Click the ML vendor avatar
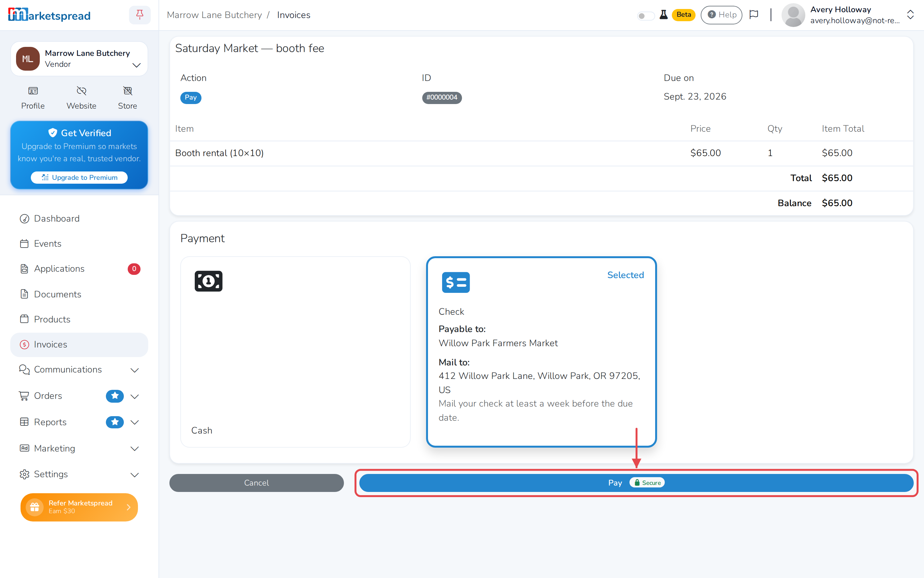The image size is (924, 578). (x=28, y=58)
